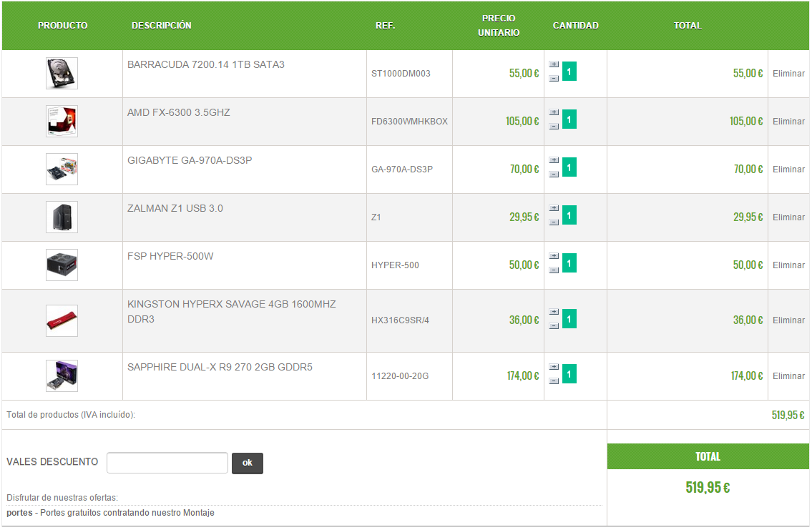
Task: Select reference FD6300WMHKBOX
Action: click(x=410, y=121)
